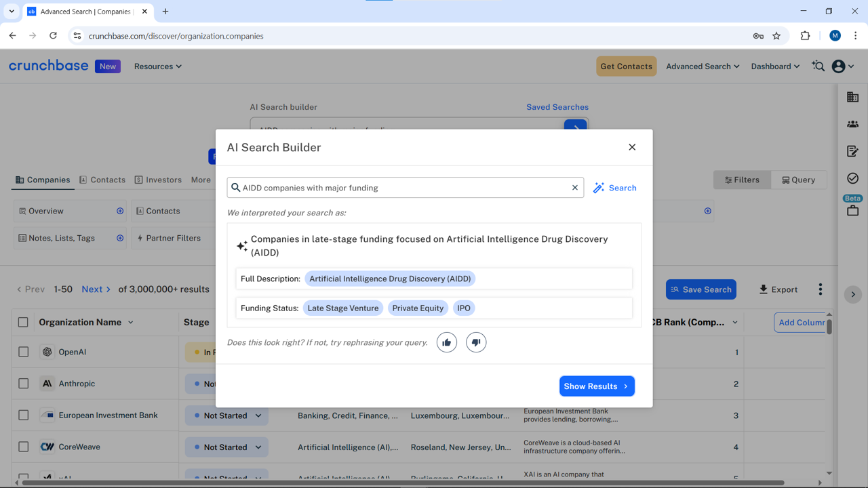868x488 pixels.
Task: Open the companies building icon in right sidebar
Action: [x=852, y=98]
